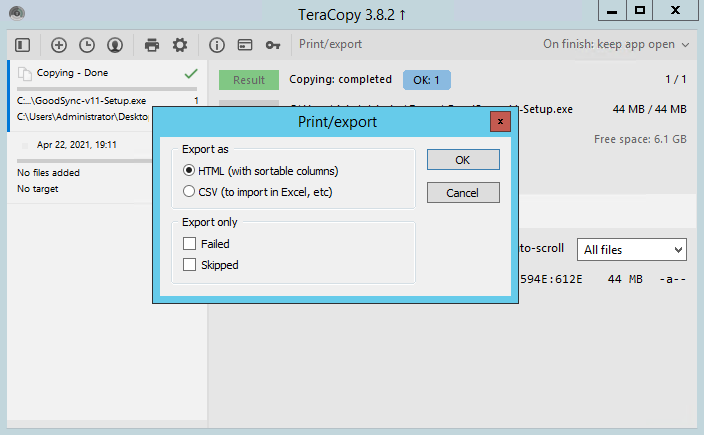Open settings gear icon
The height and width of the screenshot is (435, 704).
[x=180, y=45]
